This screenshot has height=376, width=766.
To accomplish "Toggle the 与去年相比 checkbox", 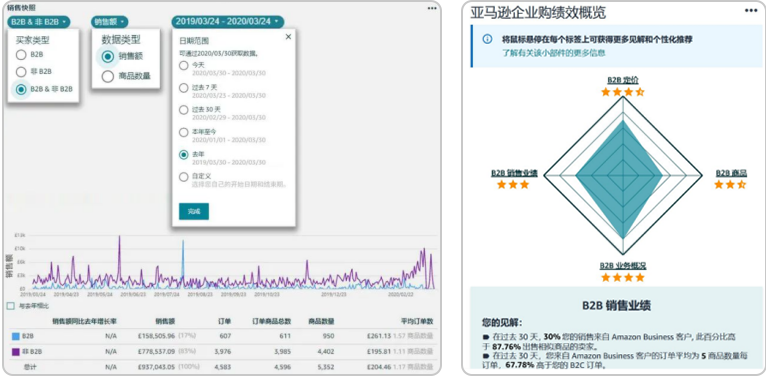I will tap(11, 306).
